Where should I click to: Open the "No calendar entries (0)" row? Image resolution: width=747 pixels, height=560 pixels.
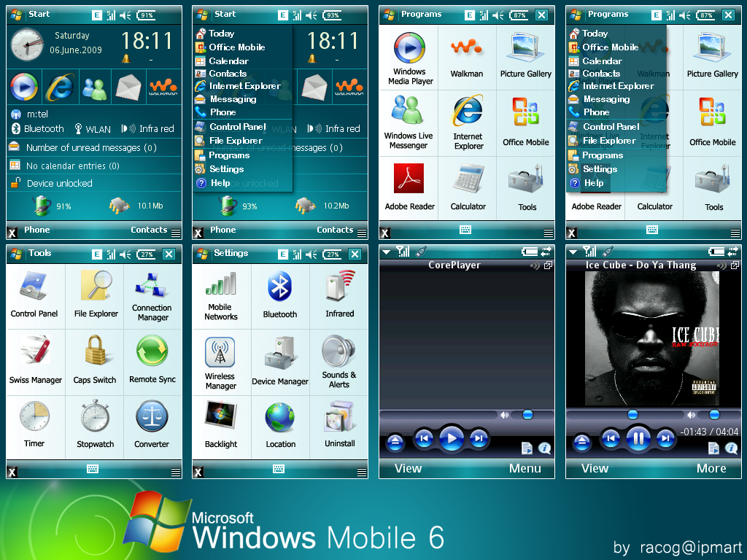(94, 166)
